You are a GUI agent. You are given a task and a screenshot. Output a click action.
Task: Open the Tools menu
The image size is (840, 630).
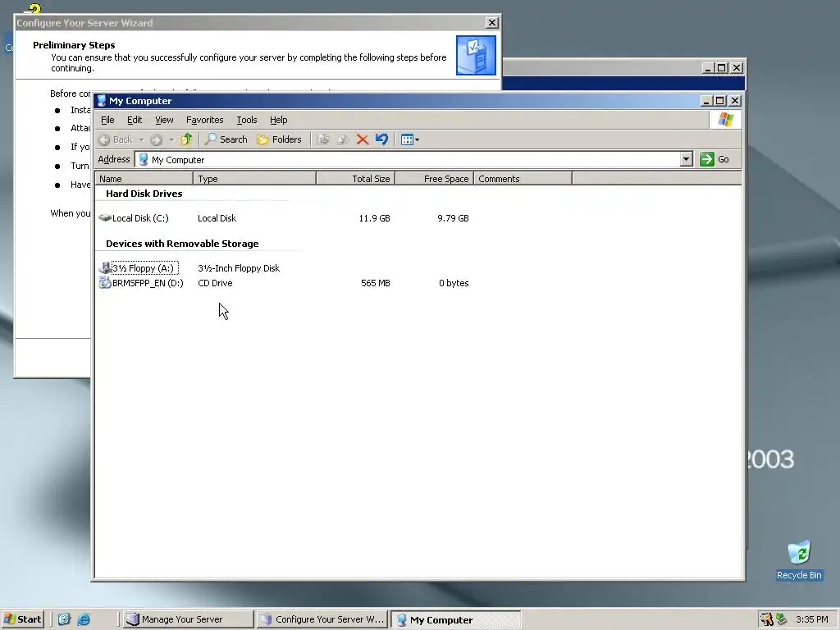pyautogui.click(x=247, y=120)
